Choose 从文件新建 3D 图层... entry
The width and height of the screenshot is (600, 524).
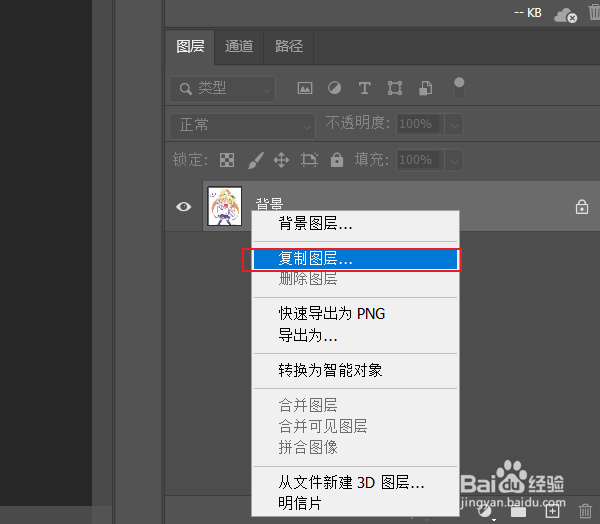click(355, 483)
